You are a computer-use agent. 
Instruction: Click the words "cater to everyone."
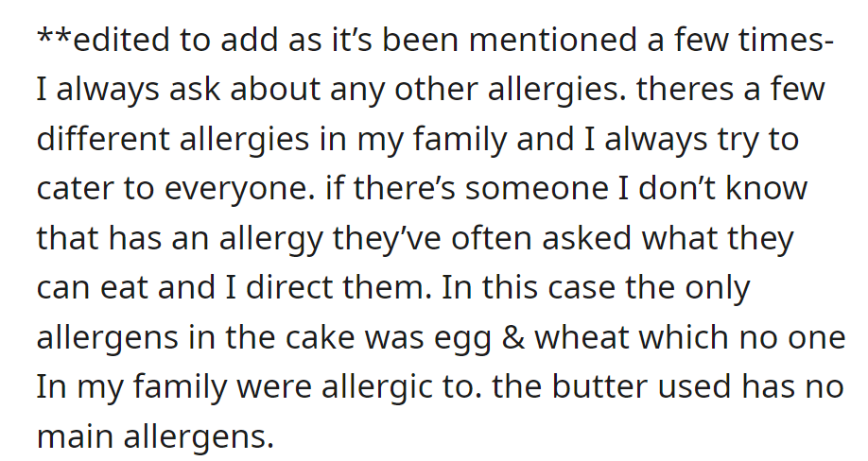coord(176,189)
